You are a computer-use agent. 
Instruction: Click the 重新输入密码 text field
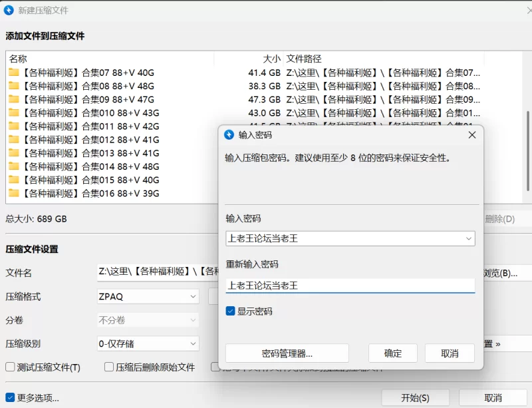pyautogui.click(x=350, y=286)
